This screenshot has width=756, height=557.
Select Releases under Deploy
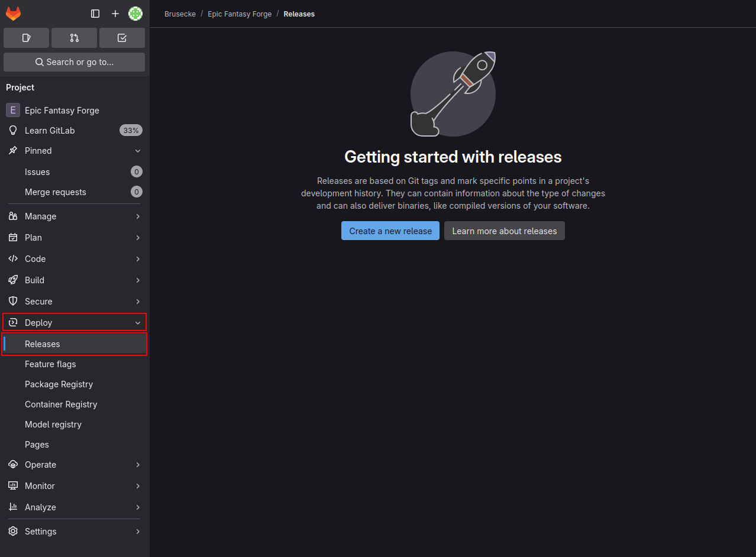tap(74, 344)
